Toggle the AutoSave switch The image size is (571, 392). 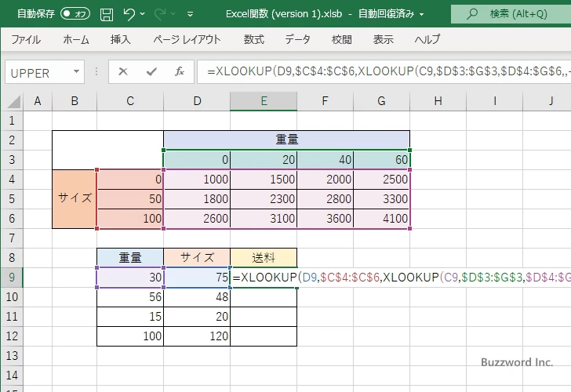click(75, 14)
